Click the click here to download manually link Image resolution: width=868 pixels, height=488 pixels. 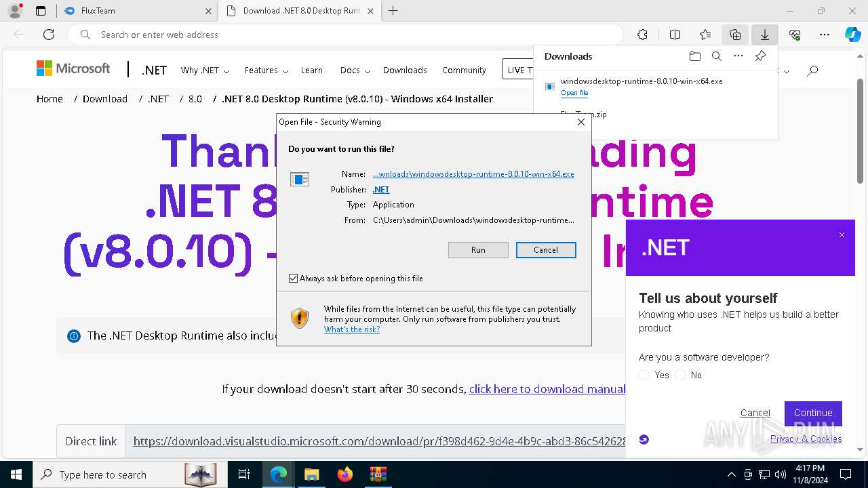547,389
